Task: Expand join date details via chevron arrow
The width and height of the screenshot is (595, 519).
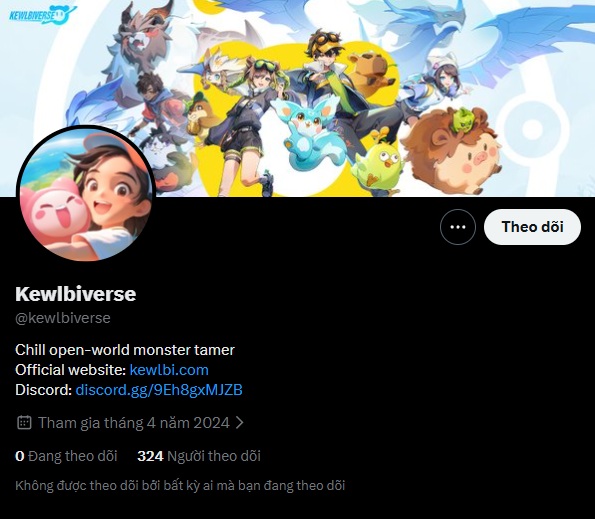Action: 239,423
